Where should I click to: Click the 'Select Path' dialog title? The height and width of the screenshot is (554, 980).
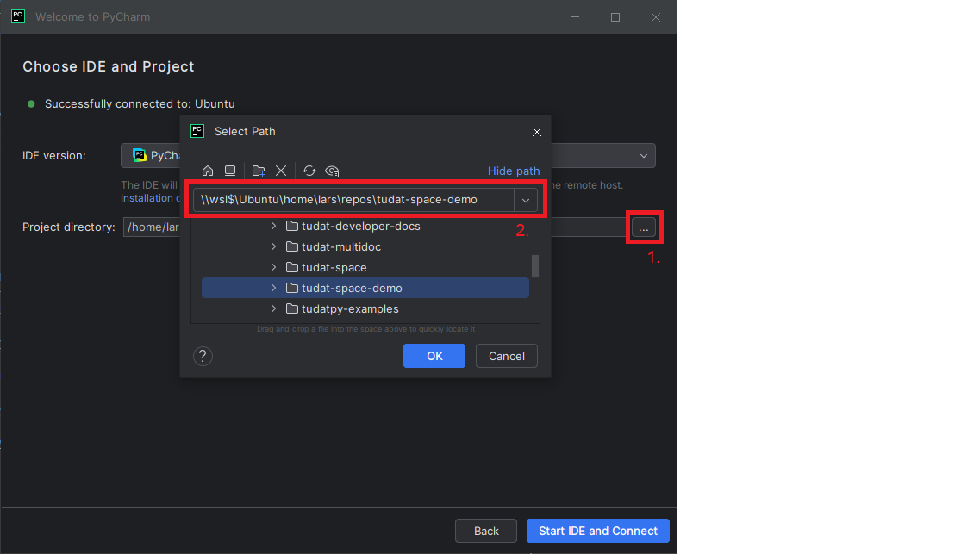[245, 131]
